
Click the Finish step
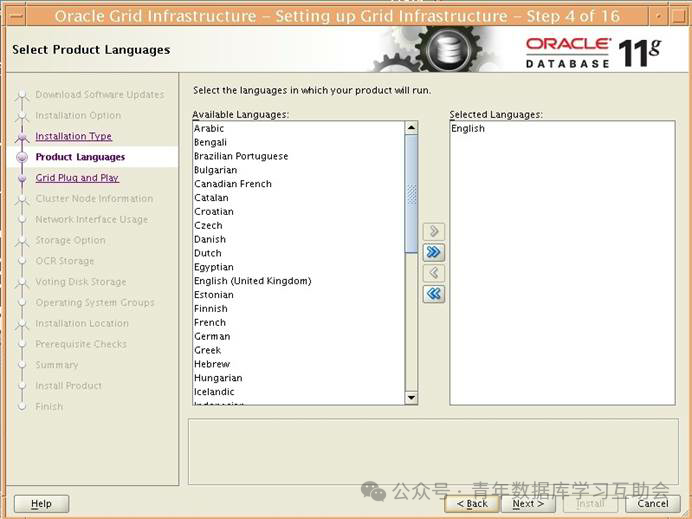pyautogui.click(x=49, y=406)
